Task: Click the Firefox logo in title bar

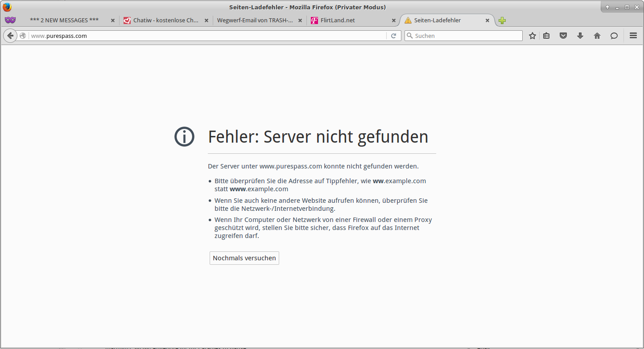Action: tap(7, 7)
